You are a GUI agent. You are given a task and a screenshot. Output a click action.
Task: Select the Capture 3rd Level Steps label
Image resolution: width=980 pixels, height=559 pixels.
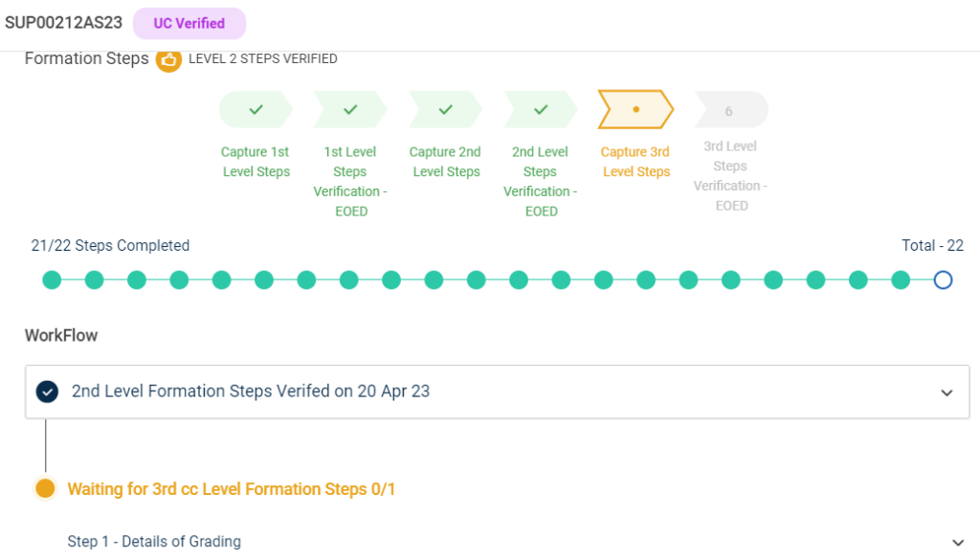635,162
